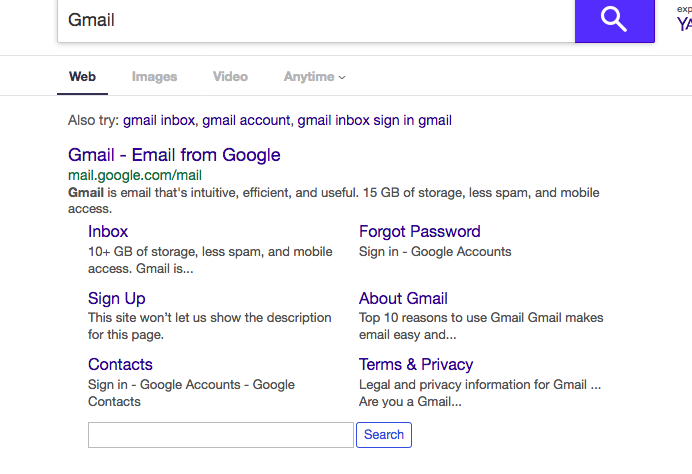Expand the Anytime filter dropdown

click(314, 77)
